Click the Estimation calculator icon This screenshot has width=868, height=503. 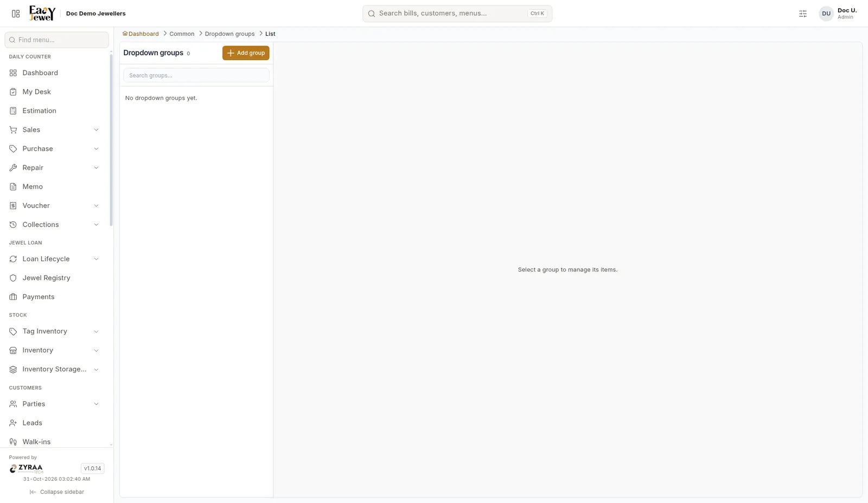pyautogui.click(x=13, y=111)
